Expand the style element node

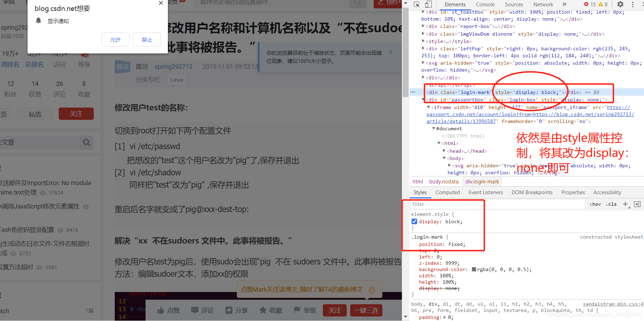click(423, 41)
